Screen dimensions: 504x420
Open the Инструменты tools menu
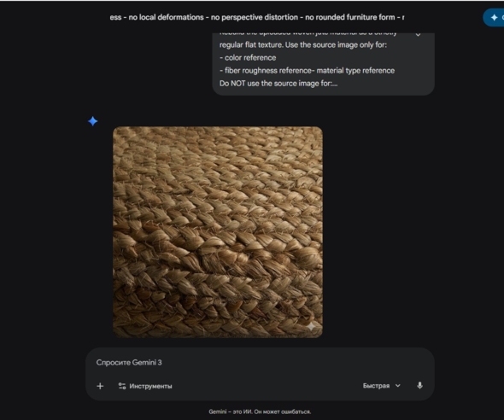[145, 386]
